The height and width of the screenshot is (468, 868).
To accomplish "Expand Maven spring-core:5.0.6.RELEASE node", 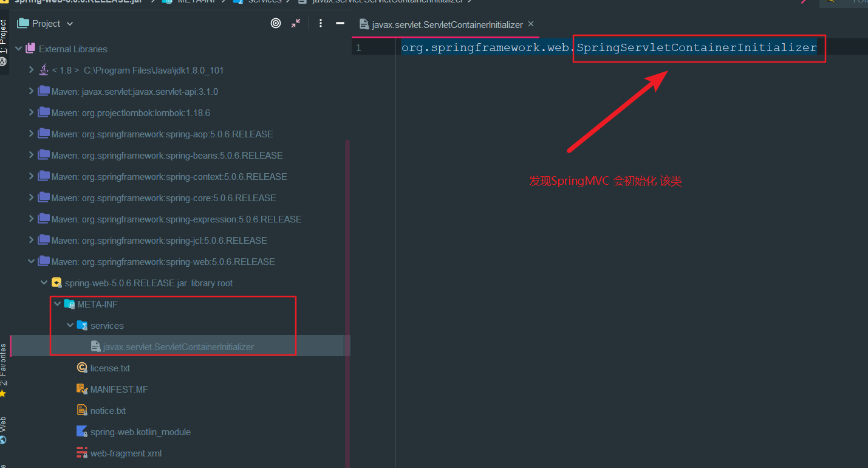I will [x=31, y=198].
